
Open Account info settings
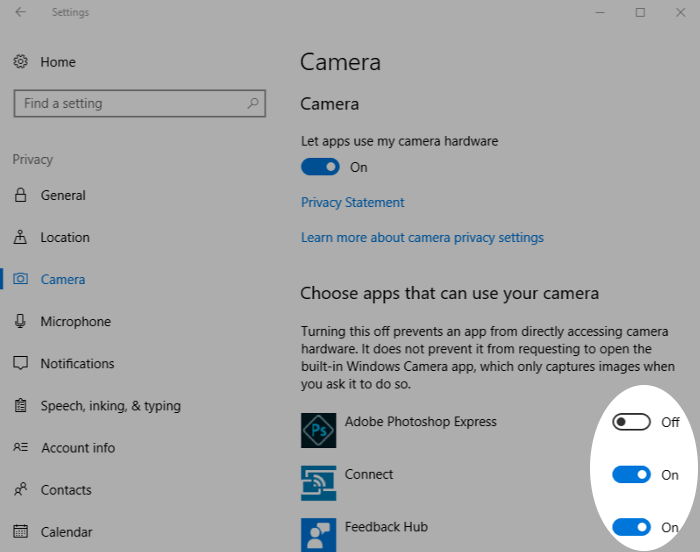pos(78,447)
